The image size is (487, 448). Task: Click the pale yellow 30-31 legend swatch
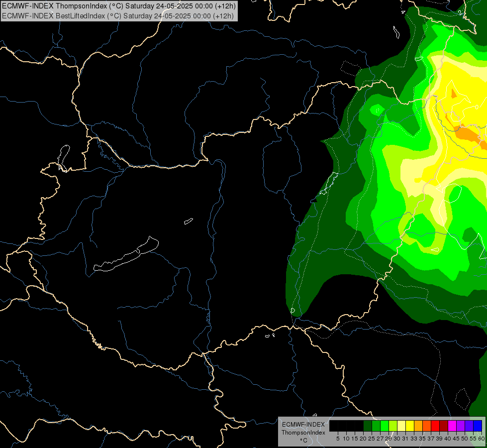(x=401, y=426)
